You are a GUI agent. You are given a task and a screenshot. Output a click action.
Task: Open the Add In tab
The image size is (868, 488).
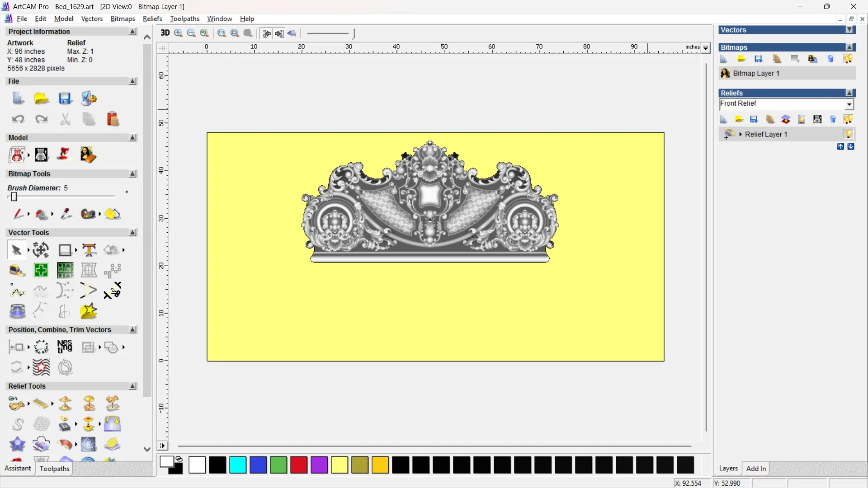click(756, 469)
